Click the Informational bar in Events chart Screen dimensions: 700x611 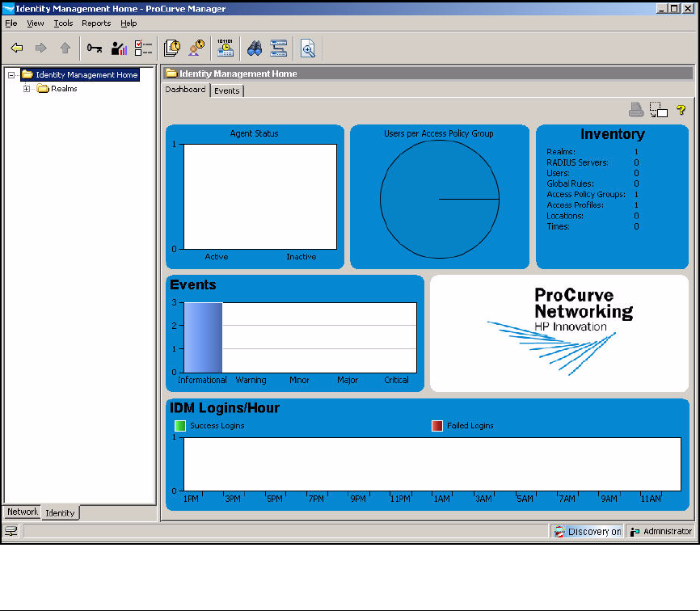(203, 337)
